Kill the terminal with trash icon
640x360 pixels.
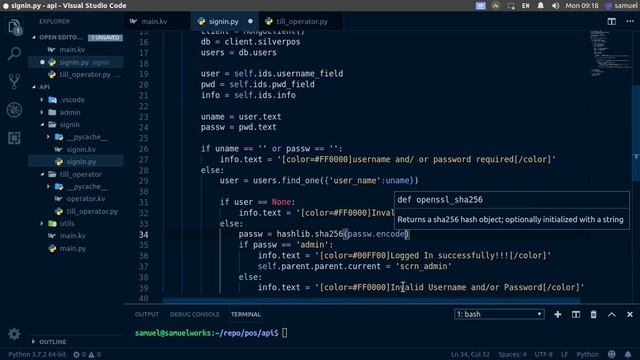pyautogui.click(x=593, y=314)
